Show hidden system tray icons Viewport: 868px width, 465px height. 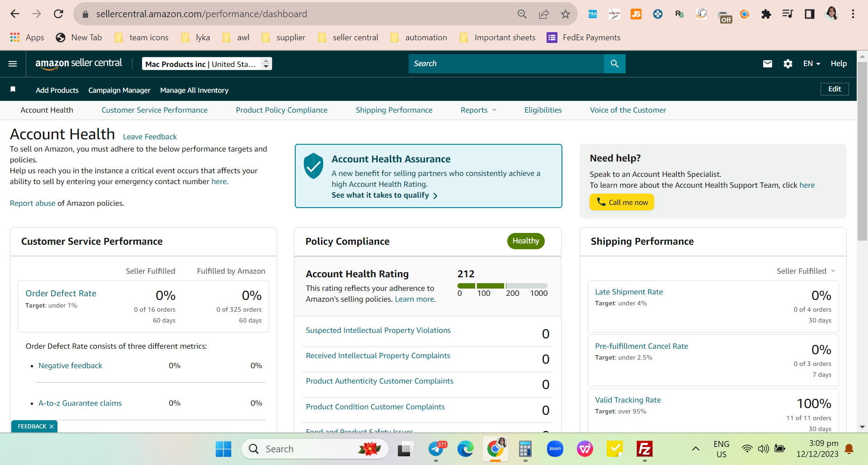(x=696, y=449)
